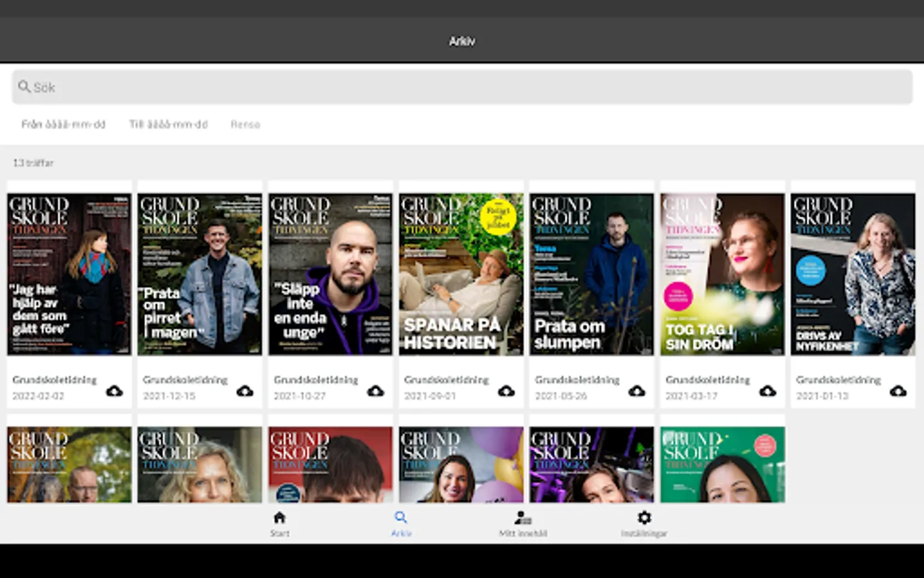Viewport: 924px width, 578px height.
Task: Select the date text 2021-12-15
Action: (169, 396)
